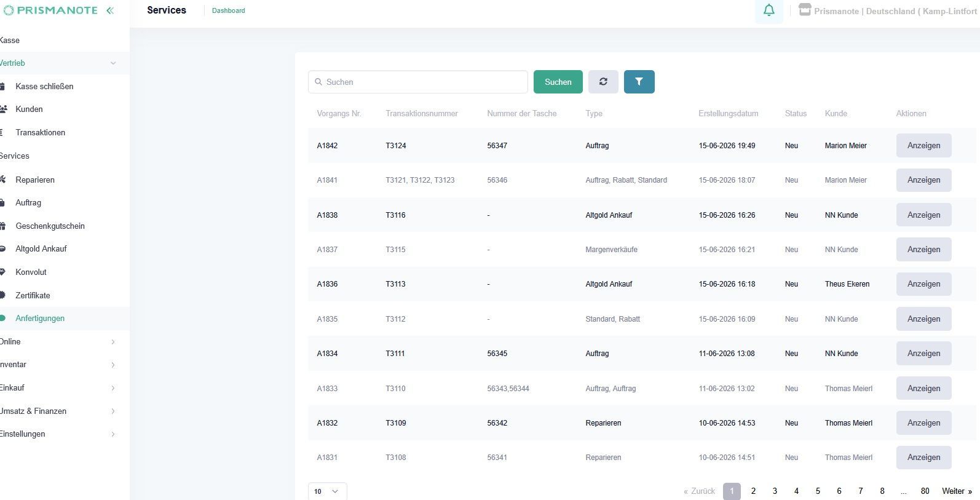Click Anzeigen for row A1842
The width and height of the screenshot is (980, 500).
coord(923,146)
